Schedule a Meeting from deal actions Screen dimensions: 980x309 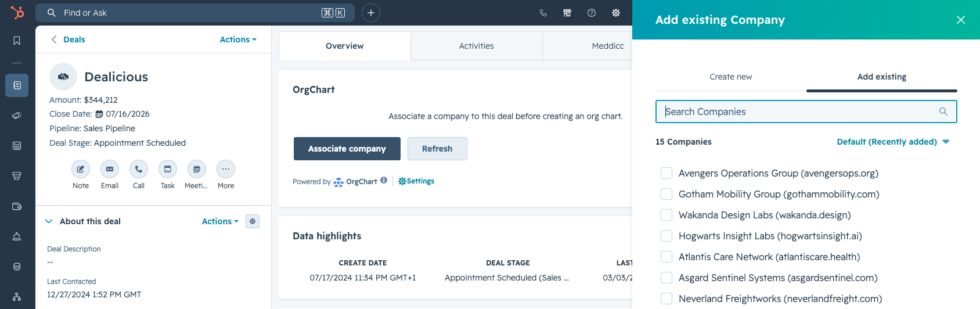(x=197, y=169)
